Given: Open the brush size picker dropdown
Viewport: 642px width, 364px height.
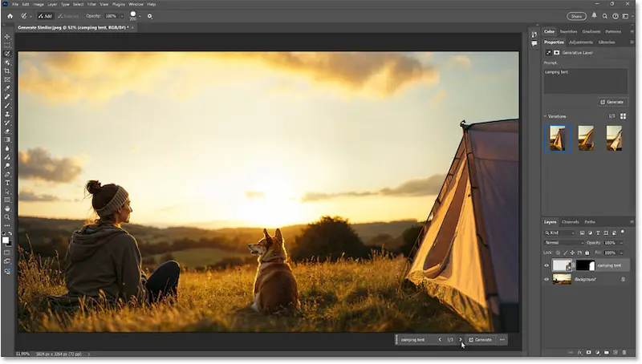Looking at the screenshot, I should tap(140, 16).
